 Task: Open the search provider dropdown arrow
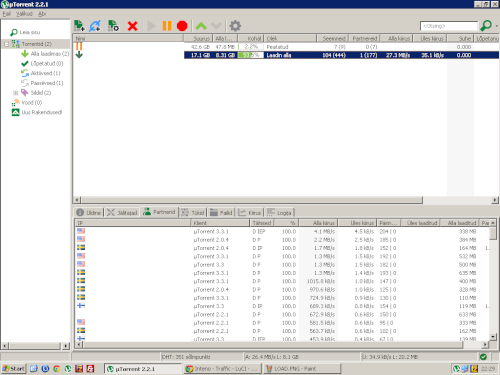point(496,26)
